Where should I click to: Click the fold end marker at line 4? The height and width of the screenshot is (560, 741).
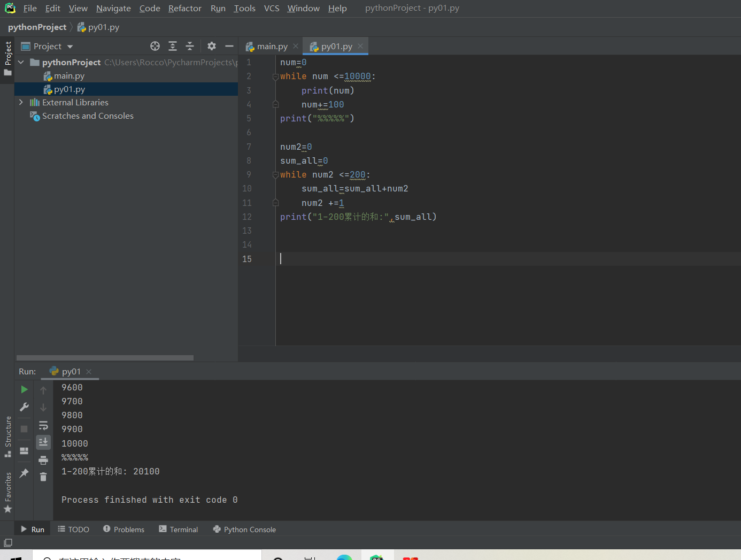click(x=275, y=104)
